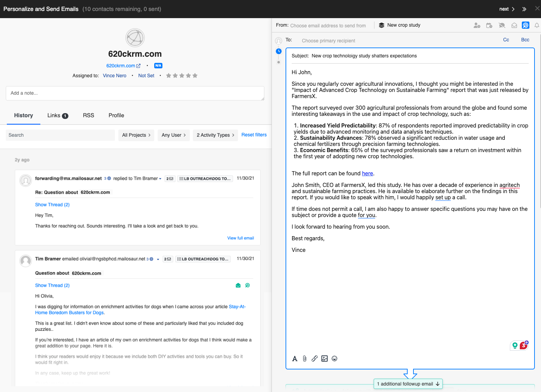Open the Profile tab
Image resolution: width=541 pixels, height=392 pixels.
click(116, 116)
